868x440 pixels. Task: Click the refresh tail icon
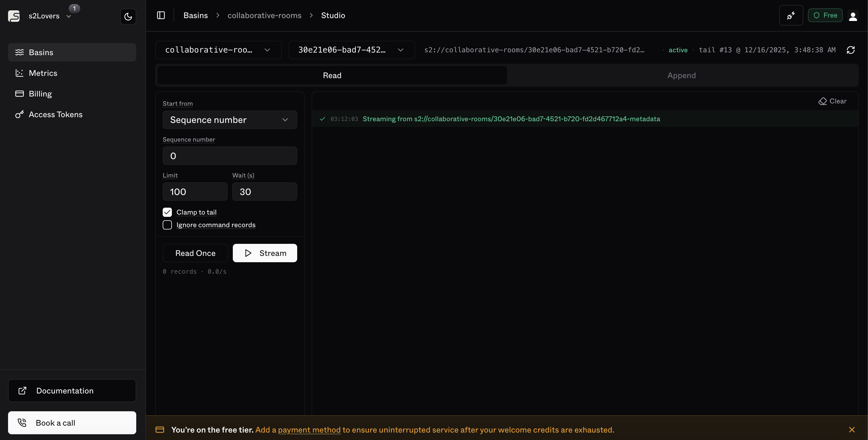coord(850,50)
